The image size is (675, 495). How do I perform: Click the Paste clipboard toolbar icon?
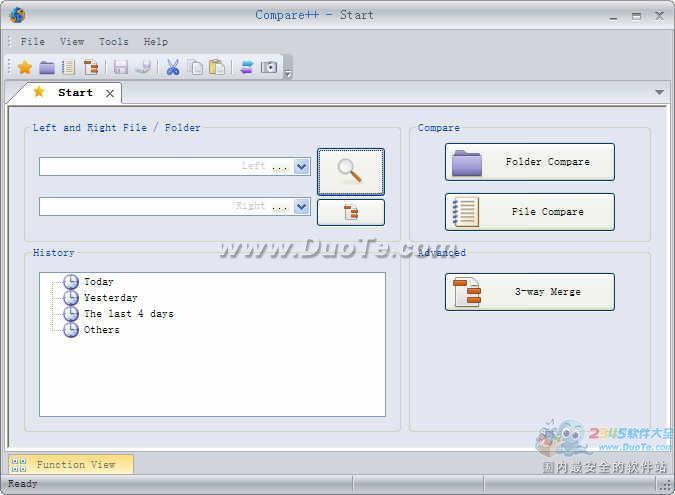click(217, 67)
